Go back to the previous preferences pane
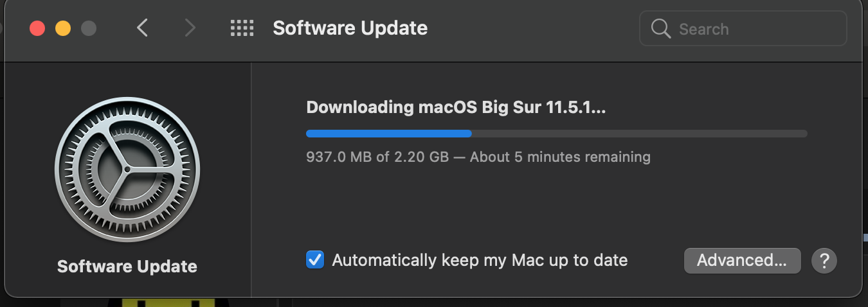The image size is (868, 307). tap(143, 28)
